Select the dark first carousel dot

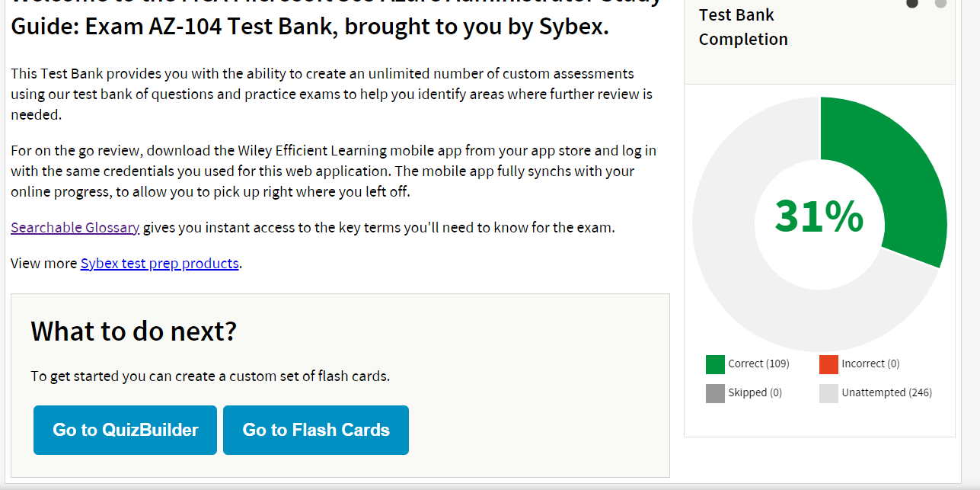click(x=912, y=4)
